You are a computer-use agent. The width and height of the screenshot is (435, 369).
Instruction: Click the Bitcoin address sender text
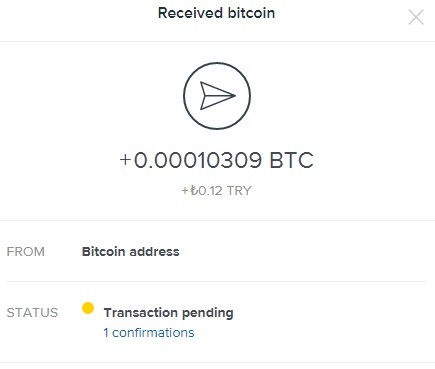(131, 251)
